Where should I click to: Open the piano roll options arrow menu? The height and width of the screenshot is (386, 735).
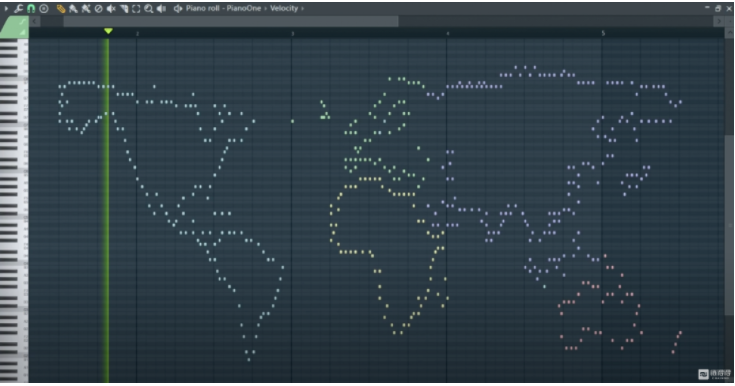(6, 8)
